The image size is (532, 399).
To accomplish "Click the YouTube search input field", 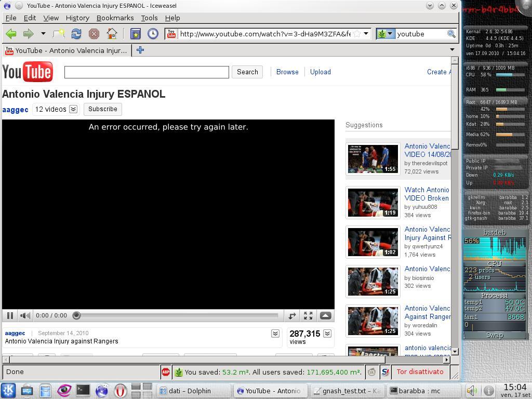I will 147,72.
